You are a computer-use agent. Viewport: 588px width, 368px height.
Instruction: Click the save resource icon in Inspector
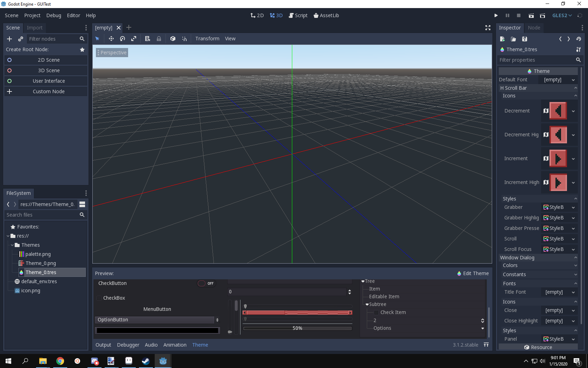[x=524, y=39]
